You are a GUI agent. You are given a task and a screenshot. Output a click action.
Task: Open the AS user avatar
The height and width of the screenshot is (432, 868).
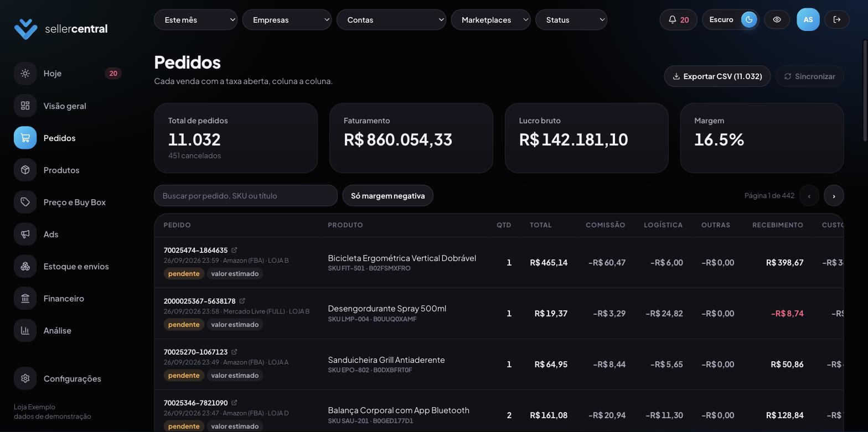(x=808, y=20)
